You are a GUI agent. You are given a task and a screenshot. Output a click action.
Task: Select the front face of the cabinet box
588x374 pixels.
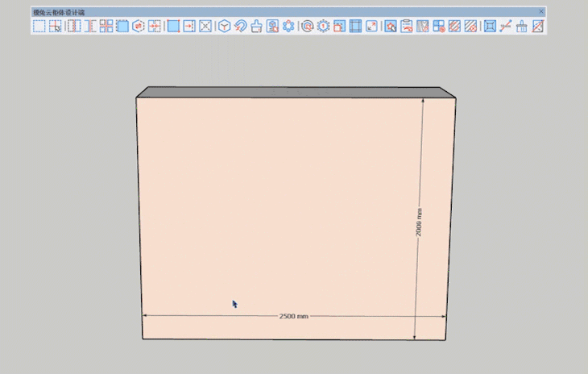[274, 202]
